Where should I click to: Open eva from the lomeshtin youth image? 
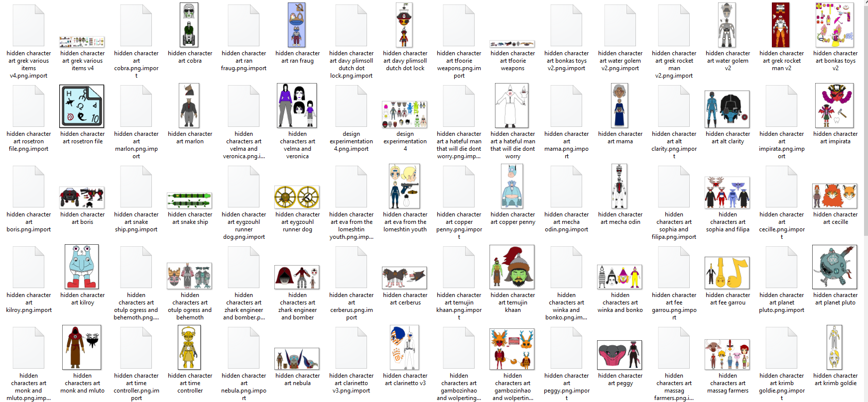click(404, 186)
